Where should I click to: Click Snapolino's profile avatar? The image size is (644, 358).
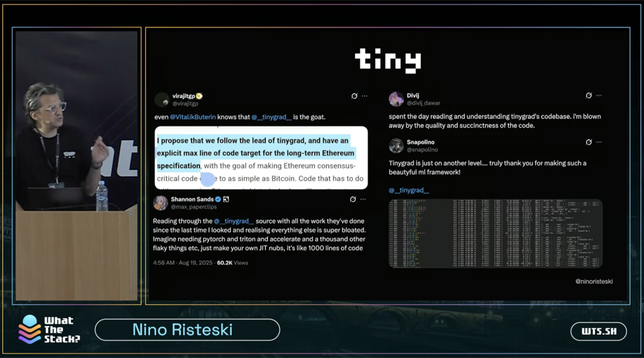(x=396, y=146)
